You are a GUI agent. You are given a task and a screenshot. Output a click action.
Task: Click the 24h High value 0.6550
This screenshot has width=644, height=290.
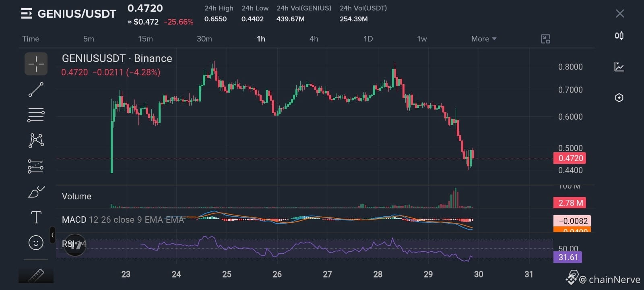[215, 19]
